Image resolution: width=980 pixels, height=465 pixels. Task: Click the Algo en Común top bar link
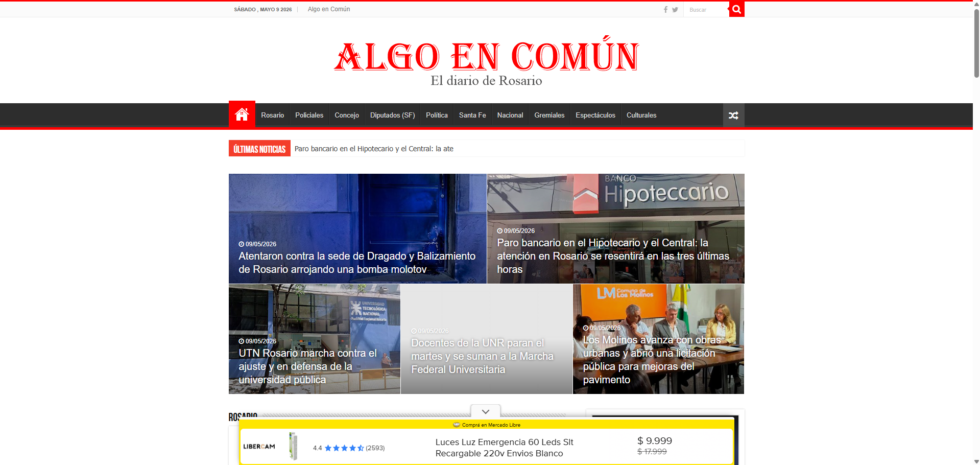329,9
